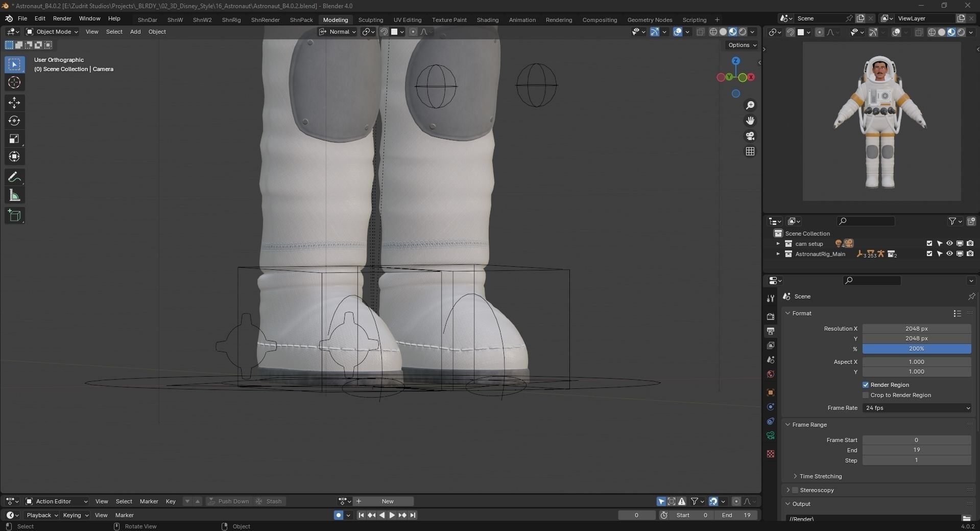This screenshot has height=531, width=980.
Task: Disable cam setup in renders
Action: coord(970,244)
